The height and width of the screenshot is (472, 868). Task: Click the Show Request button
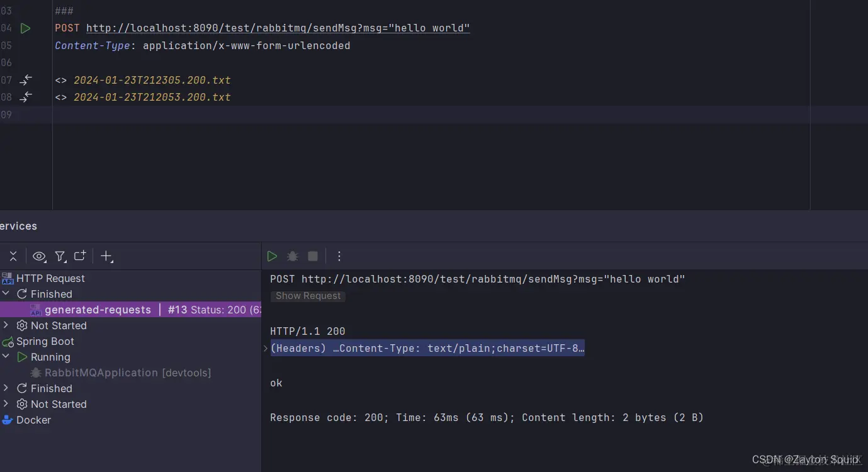pyautogui.click(x=308, y=296)
